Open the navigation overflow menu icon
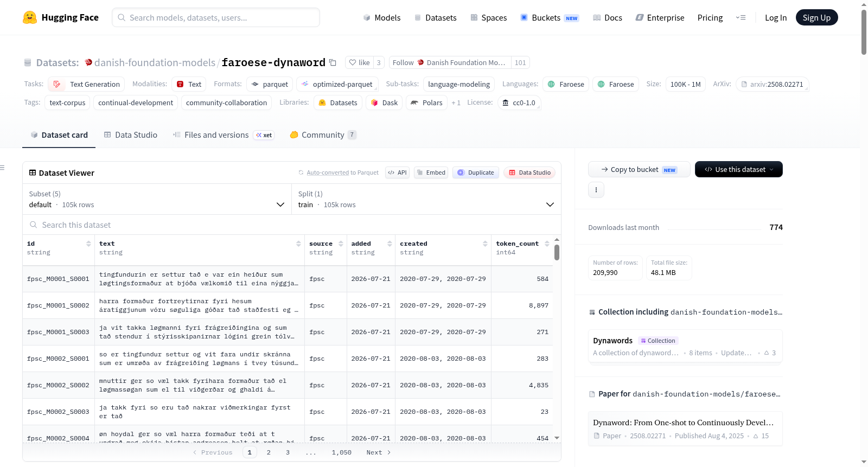 [741, 17]
